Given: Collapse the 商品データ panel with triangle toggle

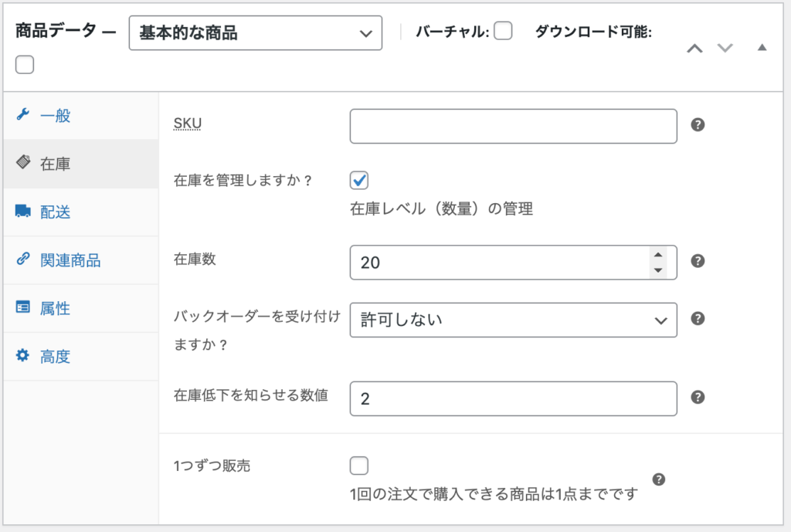Looking at the screenshot, I should pyautogui.click(x=762, y=47).
